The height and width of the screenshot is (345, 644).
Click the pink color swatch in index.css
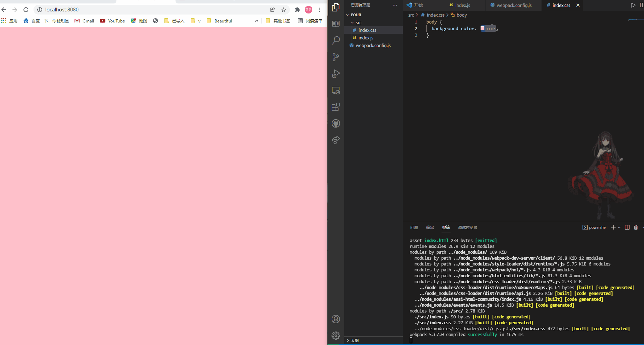(x=483, y=28)
